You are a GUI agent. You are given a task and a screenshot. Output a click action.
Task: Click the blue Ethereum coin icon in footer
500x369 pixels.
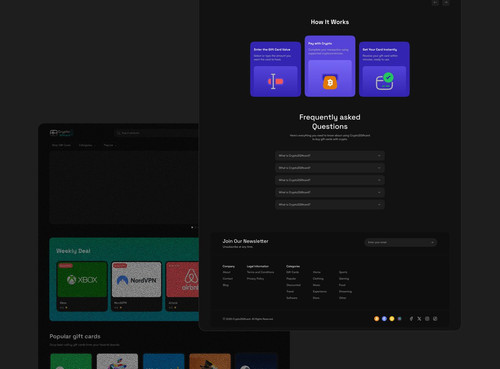point(384,319)
